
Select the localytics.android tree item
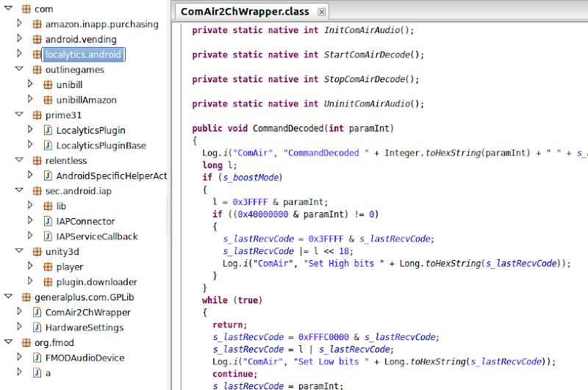[83, 54]
